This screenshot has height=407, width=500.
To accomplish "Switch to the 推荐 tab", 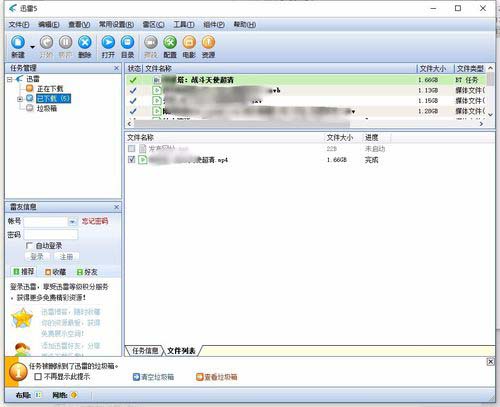I will point(23,272).
